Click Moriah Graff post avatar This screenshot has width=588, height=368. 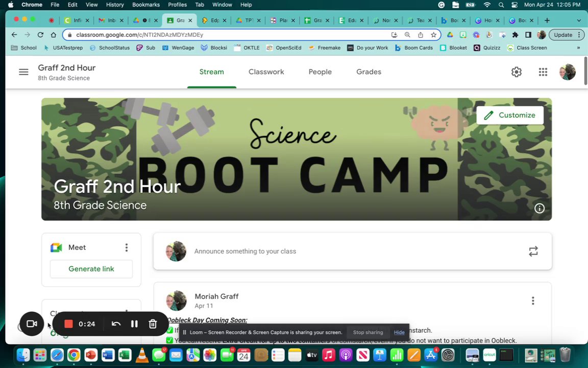[x=176, y=301]
